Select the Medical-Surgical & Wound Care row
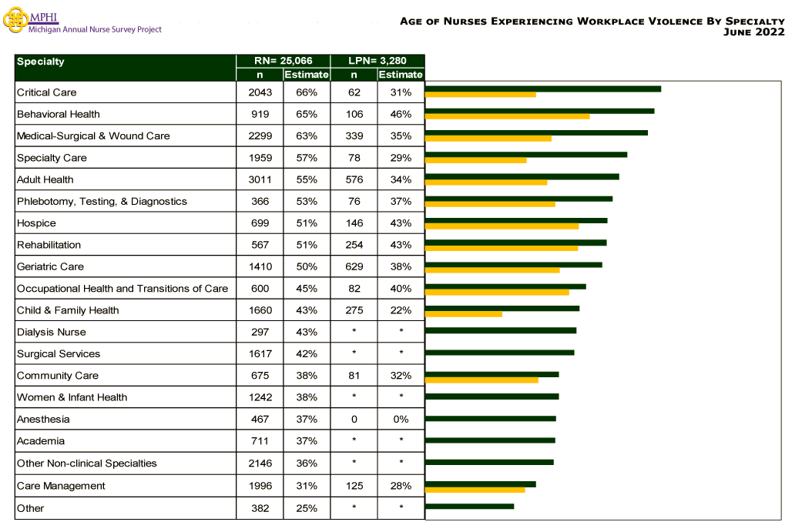 pyautogui.click(x=123, y=136)
